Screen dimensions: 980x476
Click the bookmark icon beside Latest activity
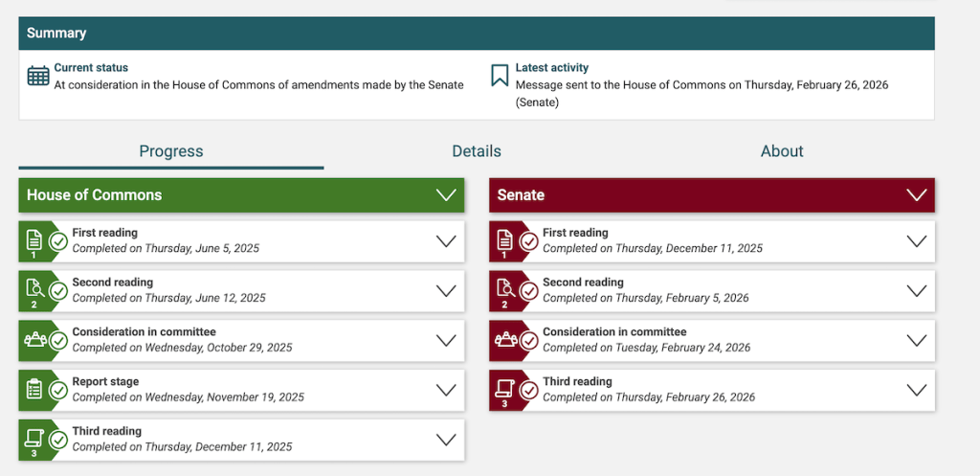500,76
